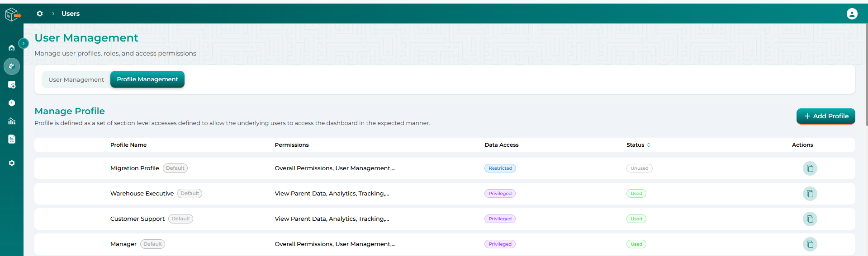The height and width of the screenshot is (256, 868).
Task: Open the document icon in the sidebar
Action: (x=12, y=139)
